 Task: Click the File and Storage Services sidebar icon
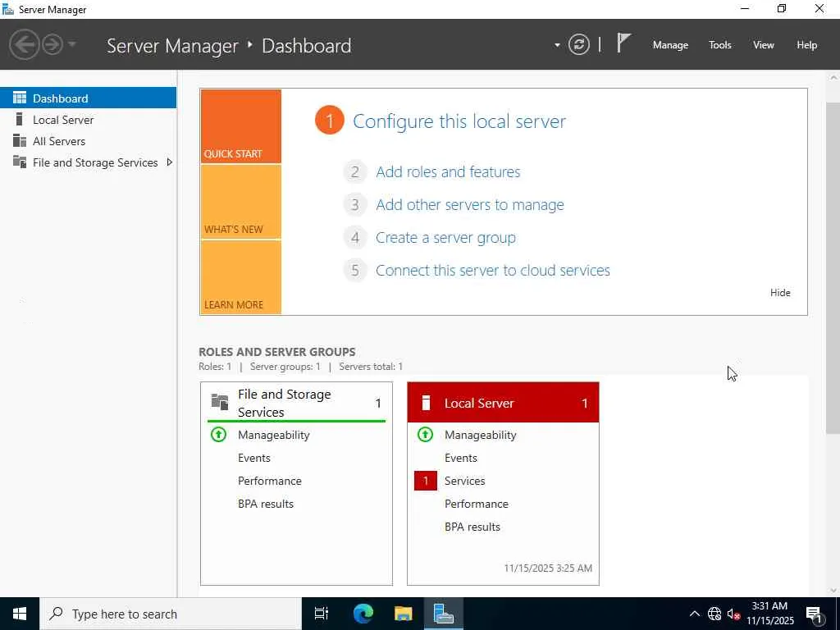[x=20, y=162]
